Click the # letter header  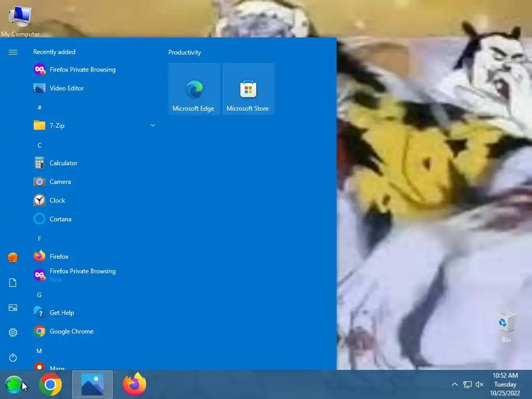39,108
